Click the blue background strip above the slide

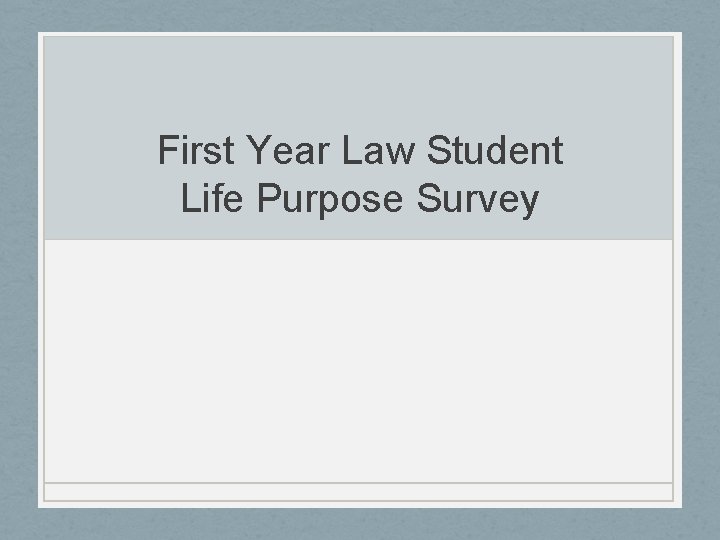point(360,14)
